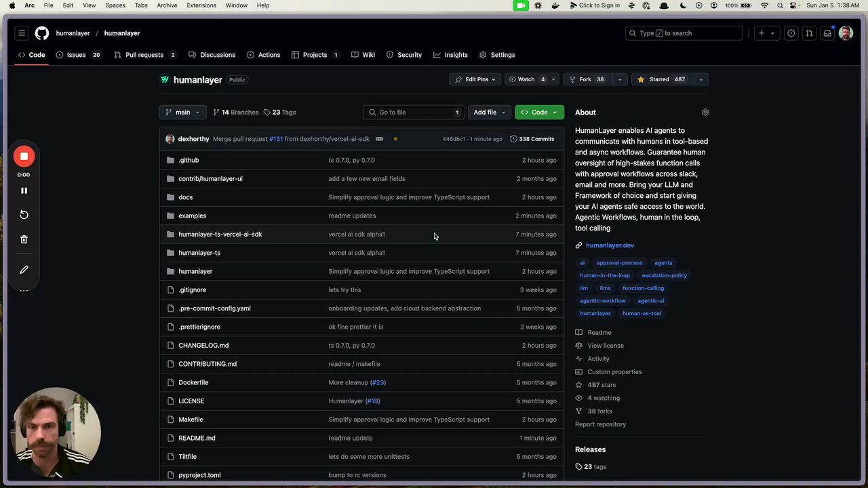Open Control Center in the menu bar
868x488 pixels.
pos(793,5)
